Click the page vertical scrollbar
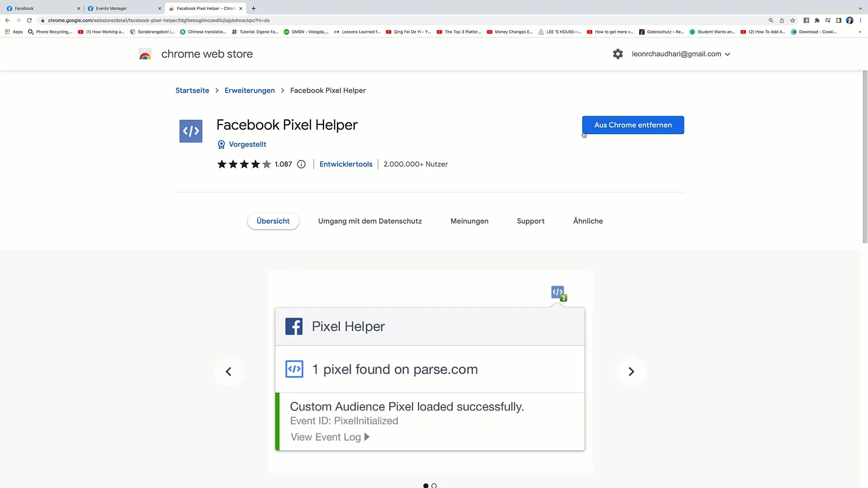 pyautogui.click(x=865, y=157)
